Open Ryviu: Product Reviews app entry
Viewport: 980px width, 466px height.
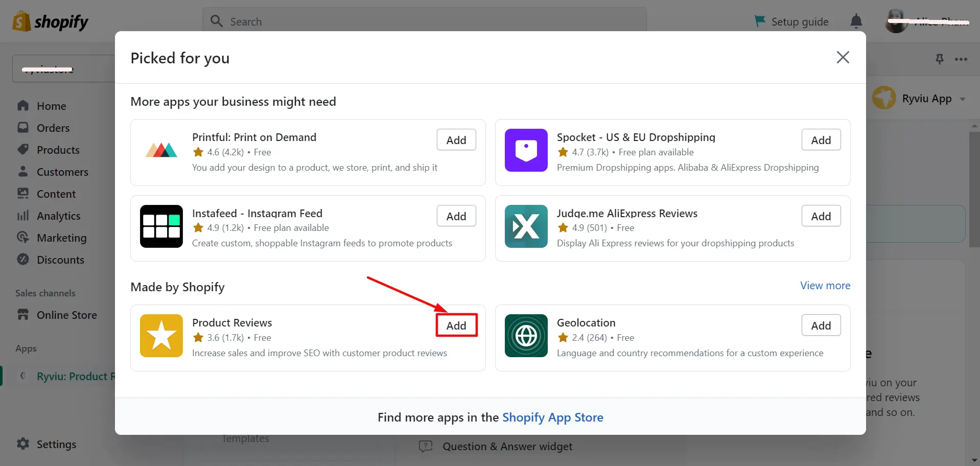(76, 377)
